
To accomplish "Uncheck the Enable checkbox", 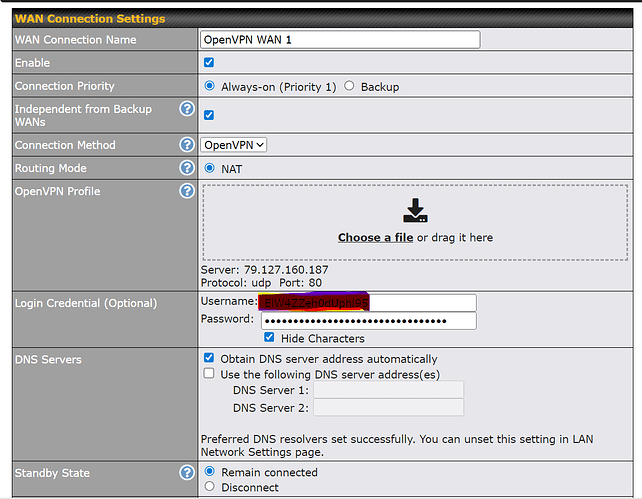I will pos(209,63).
